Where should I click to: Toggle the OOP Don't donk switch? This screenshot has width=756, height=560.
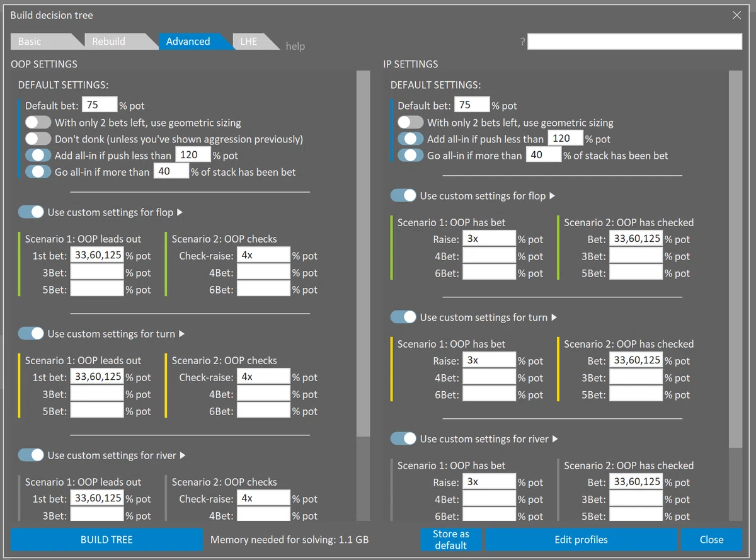coord(38,139)
